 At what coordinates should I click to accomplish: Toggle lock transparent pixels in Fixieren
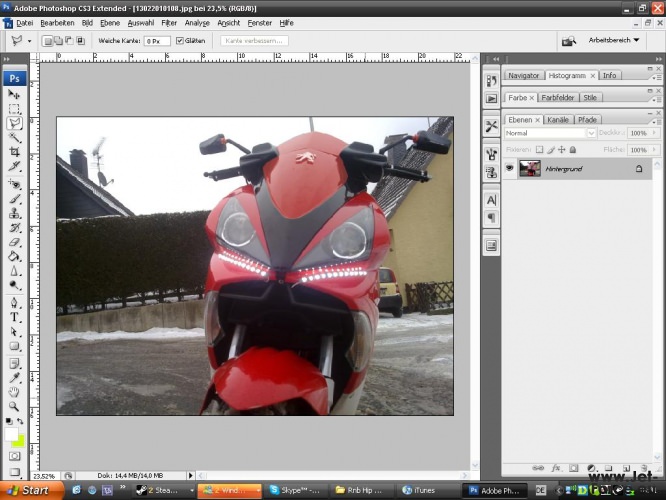(x=539, y=150)
